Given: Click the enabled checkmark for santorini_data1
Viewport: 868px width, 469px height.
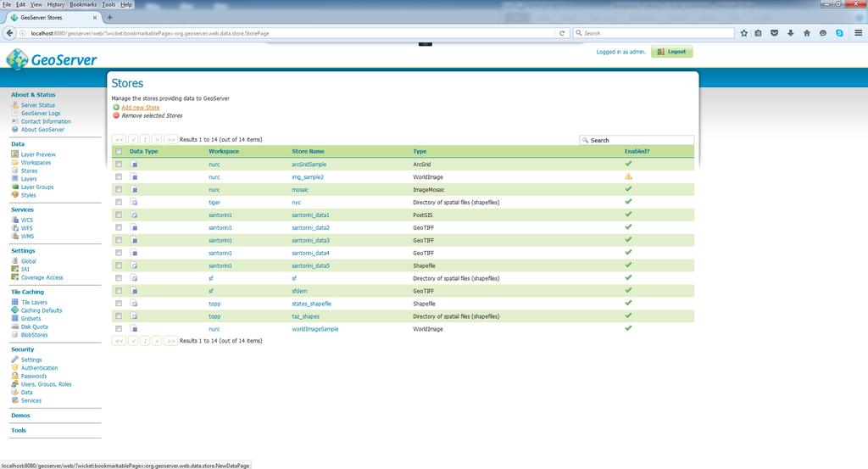Looking at the screenshot, I should [628, 215].
